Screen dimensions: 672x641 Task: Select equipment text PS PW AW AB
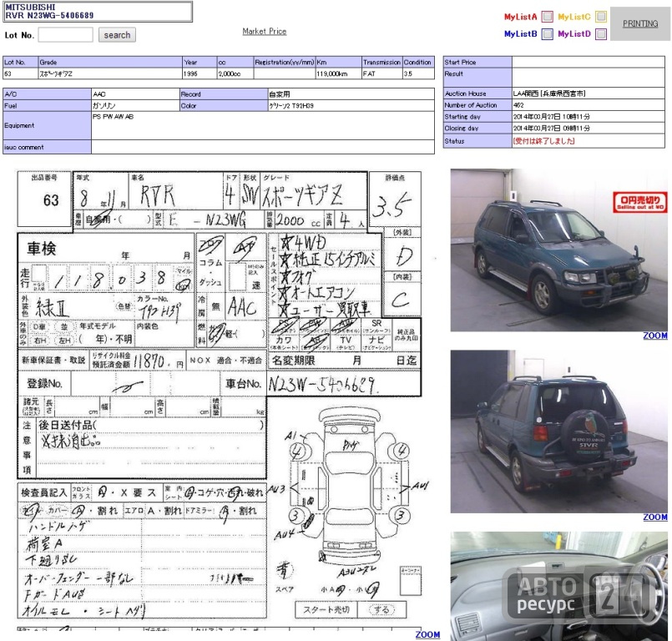[114, 117]
